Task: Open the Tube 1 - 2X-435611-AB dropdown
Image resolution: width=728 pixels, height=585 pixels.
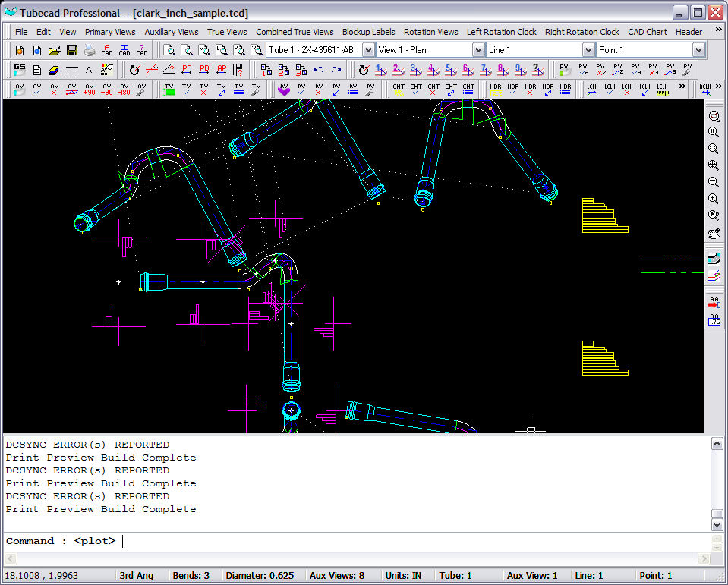Action: click(x=368, y=50)
